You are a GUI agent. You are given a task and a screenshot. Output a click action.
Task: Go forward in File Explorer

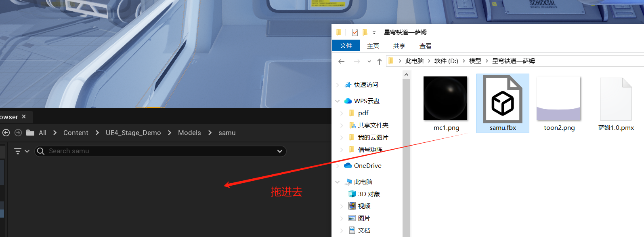point(357,61)
